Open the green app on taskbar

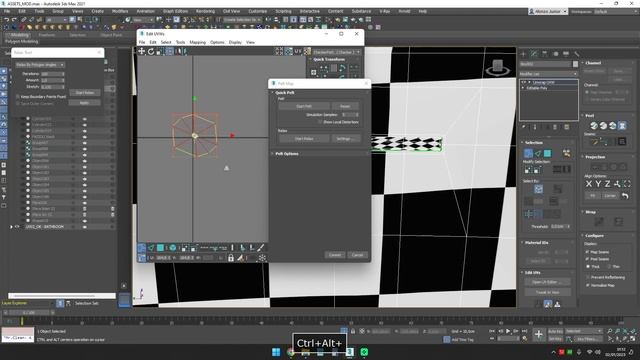364,352
